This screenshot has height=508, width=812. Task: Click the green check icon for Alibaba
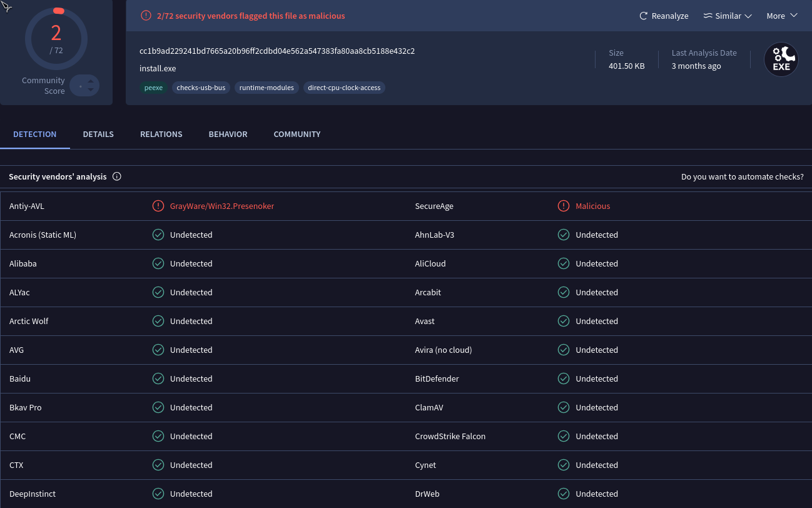click(x=158, y=263)
